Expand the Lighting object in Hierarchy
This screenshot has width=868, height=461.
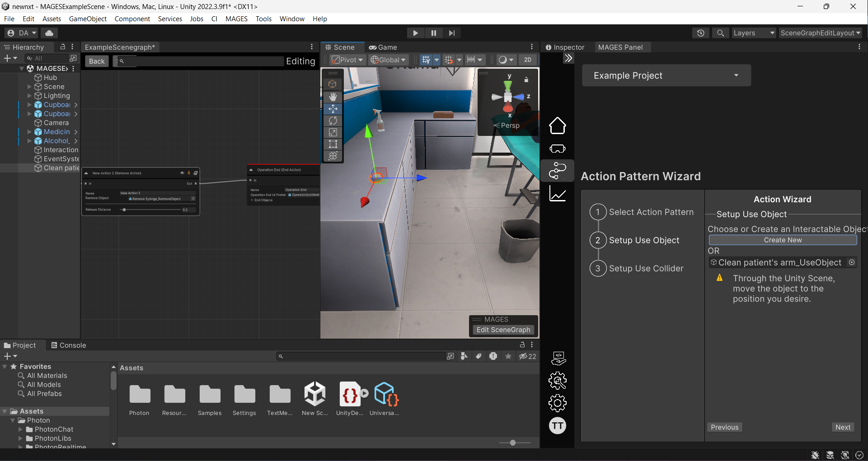pos(29,96)
